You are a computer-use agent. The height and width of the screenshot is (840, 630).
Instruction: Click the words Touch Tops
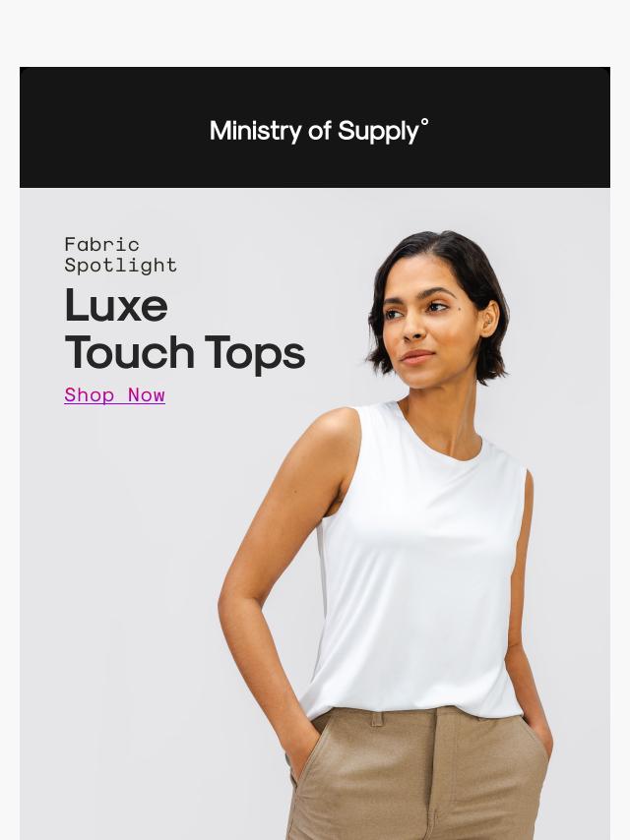[x=184, y=353]
